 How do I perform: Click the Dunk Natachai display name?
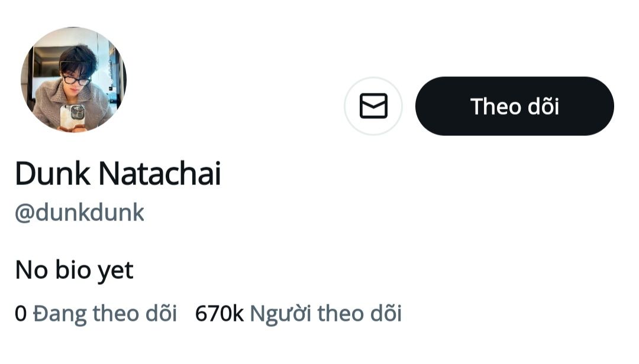pos(118,174)
